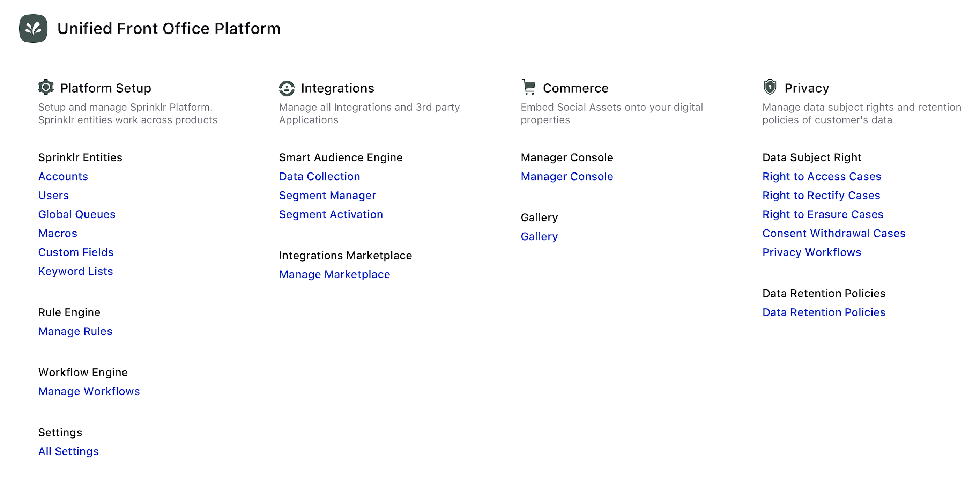This screenshot has width=980, height=493.
Task: Open Segment Activation
Action: tap(331, 214)
